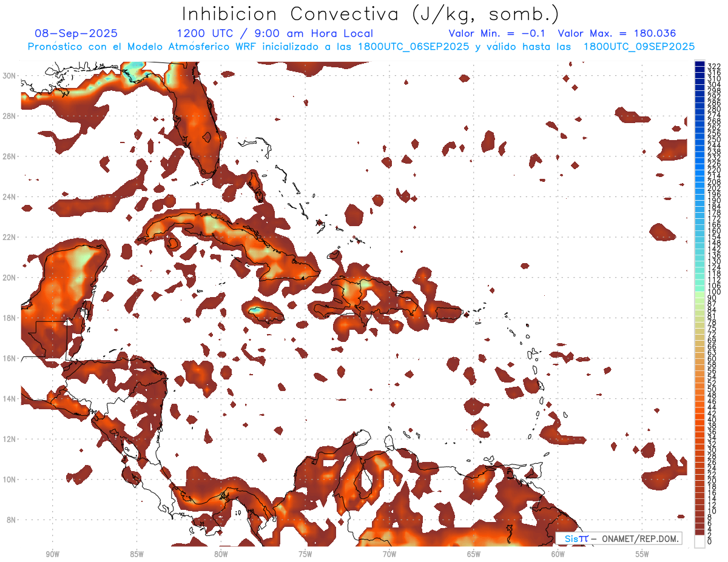Click the 90W longitude axis label
Screen dimensions: 728x562
(x=52, y=554)
